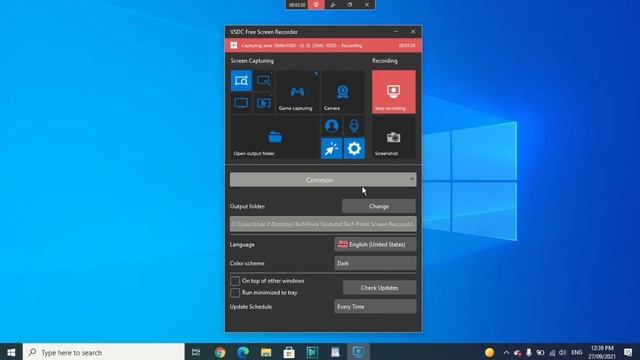This screenshot has width=640, height=360.
Task: Click the volume speaker tray icon
Action: coord(563,352)
